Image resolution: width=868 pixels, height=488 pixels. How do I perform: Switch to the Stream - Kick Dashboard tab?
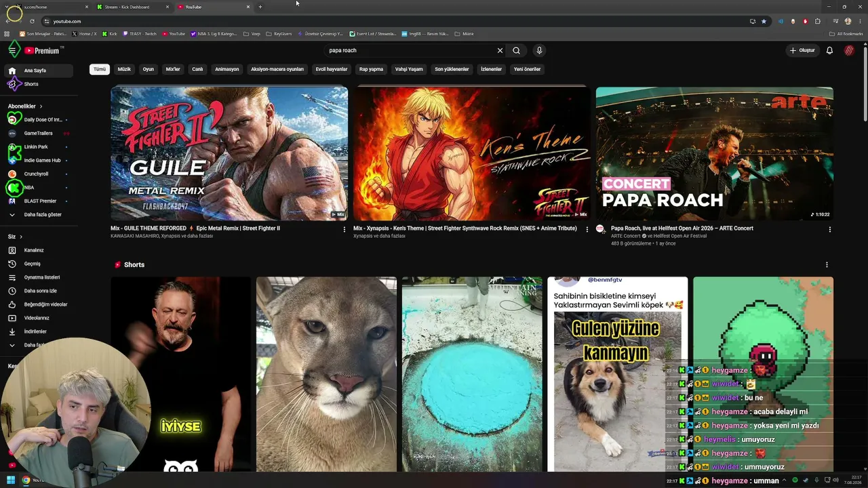coord(132,7)
